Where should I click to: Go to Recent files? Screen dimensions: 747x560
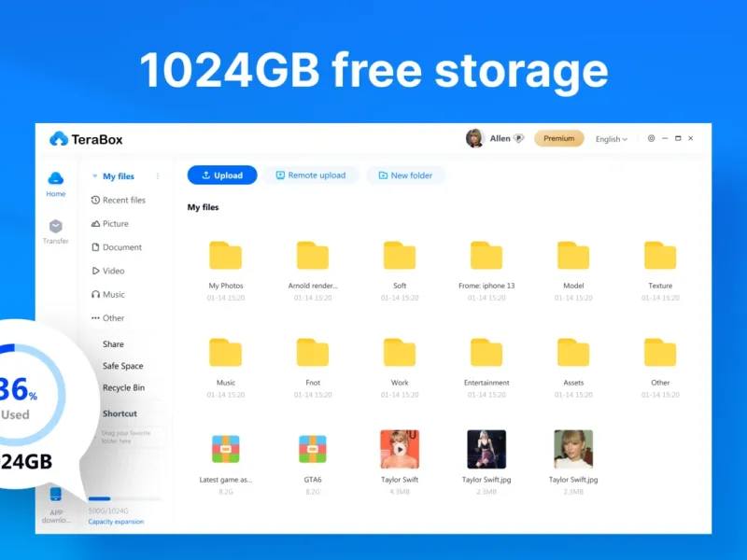tap(119, 200)
